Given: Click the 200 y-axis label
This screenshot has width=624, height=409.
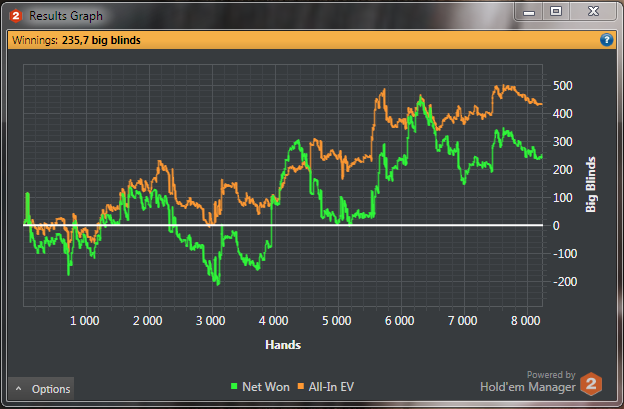Looking at the screenshot, I should click(563, 170).
